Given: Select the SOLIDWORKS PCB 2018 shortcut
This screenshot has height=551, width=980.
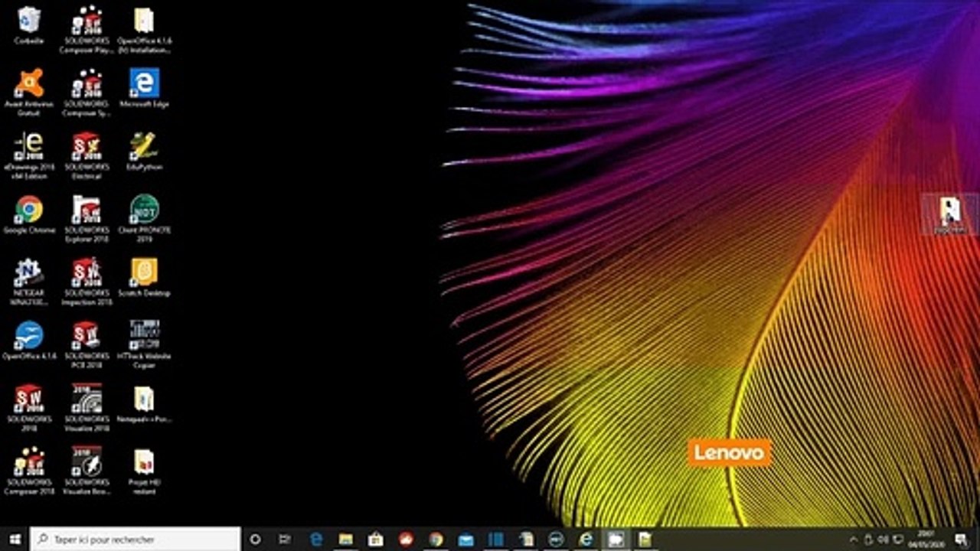Looking at the screenshot, I should tap(87, 345).
